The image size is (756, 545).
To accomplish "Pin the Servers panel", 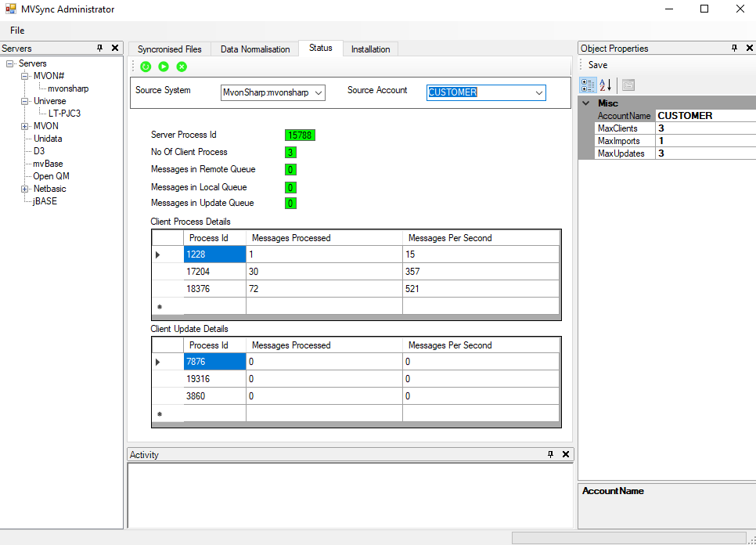I will (x=100, y=48).
